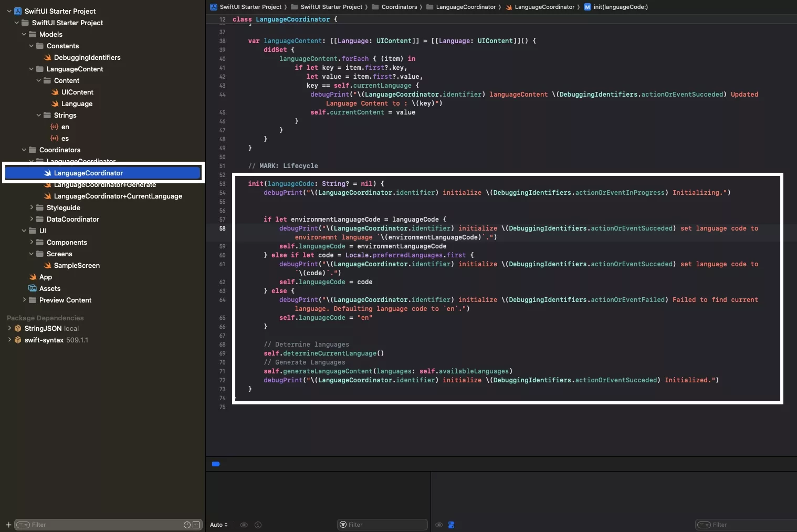Toggle Quick Look eye in variables view
Image resolution: width=797 pixels, height=532 pixels.
[244, 525]
